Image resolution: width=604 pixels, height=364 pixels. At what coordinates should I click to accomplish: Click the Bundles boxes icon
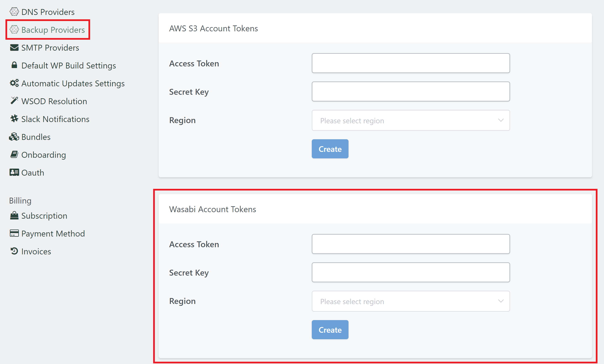click(14, 137)
